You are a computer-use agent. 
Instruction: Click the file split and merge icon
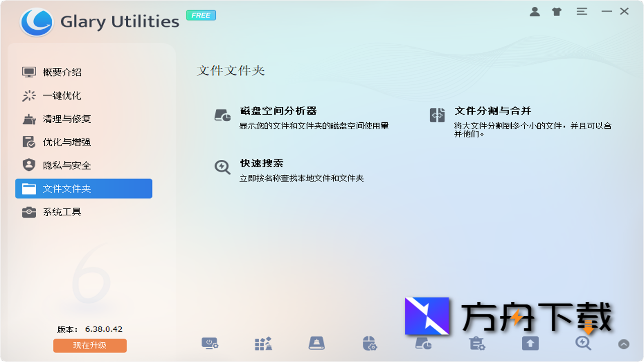(x=437, y=115)
